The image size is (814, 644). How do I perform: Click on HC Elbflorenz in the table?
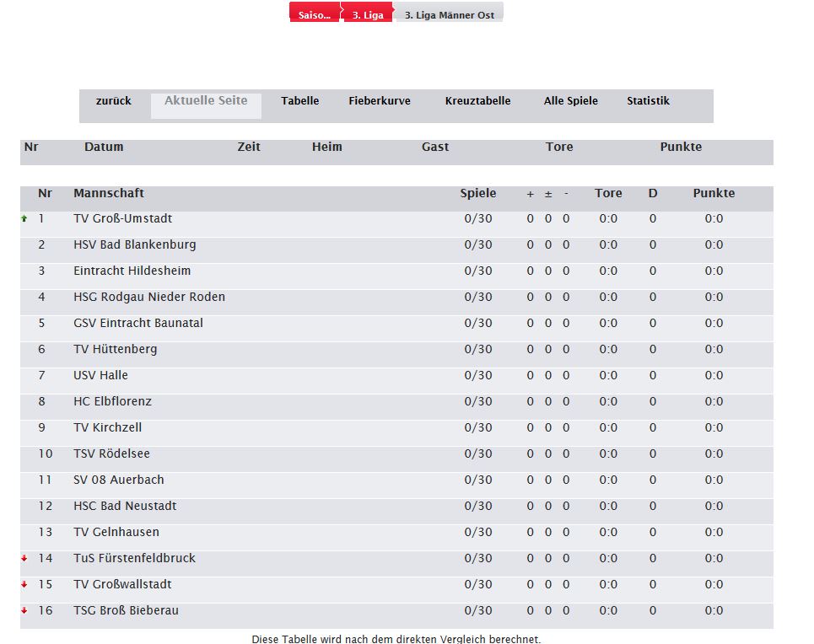pos(113,401)
